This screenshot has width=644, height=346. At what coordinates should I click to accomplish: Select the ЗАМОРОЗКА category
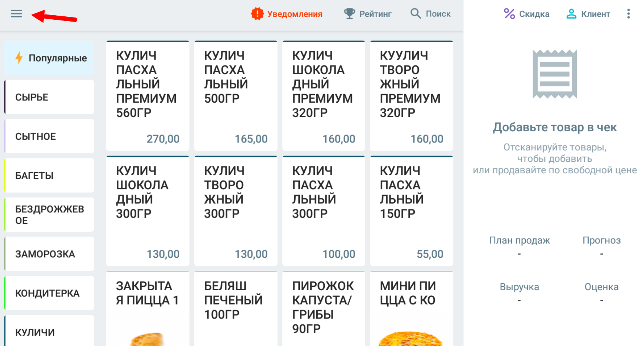49,254
